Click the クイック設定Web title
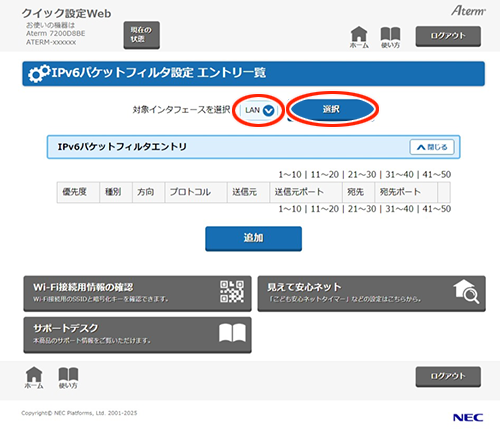Screen dimensions: 500x429 [x=66, y=14]
